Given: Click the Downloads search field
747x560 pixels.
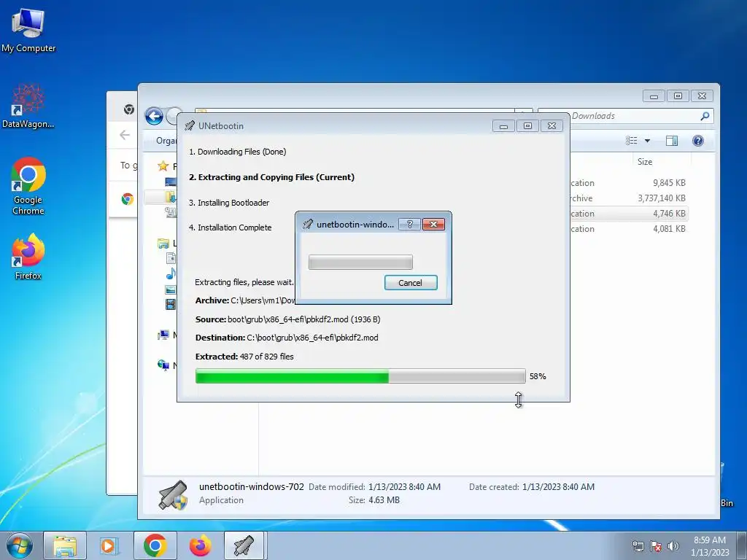Looking at the screenshot, I should 624,116.
